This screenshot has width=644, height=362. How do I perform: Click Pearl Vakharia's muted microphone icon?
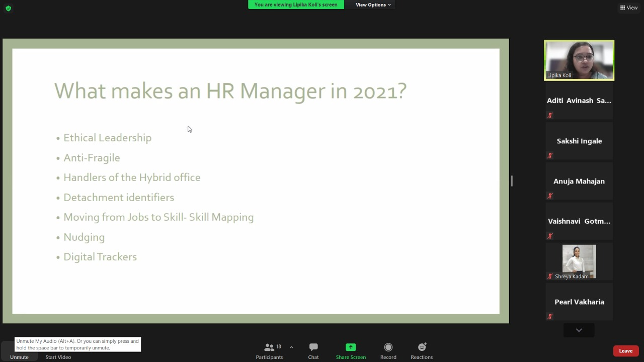pos(550,316)
